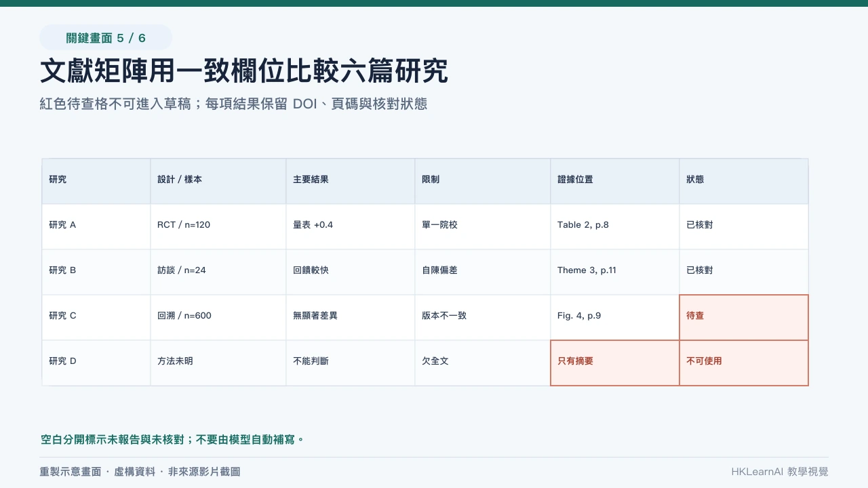The width and height of the screenshot is (868, 488).
Task: Click the 研究 D cell
Action: tap(96, 363)
